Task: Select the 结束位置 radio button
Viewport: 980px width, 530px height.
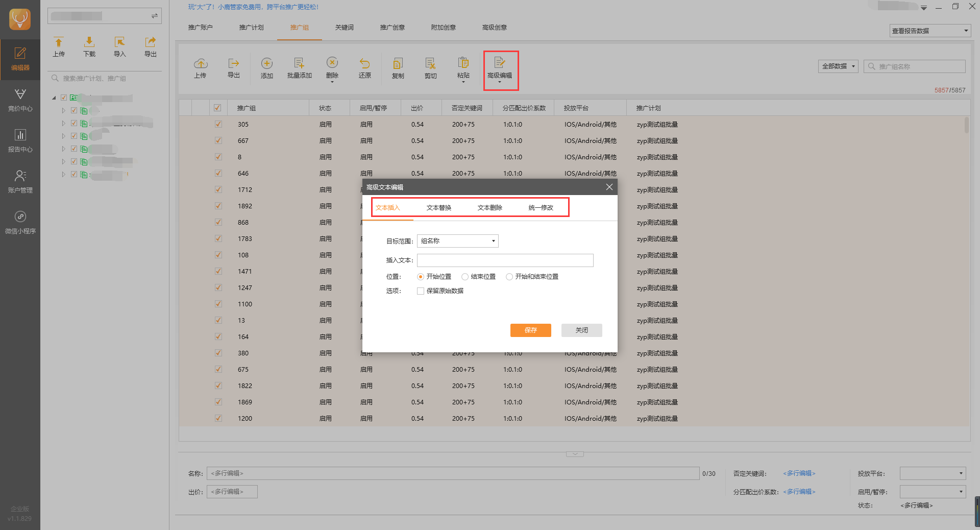Action: 465,277
